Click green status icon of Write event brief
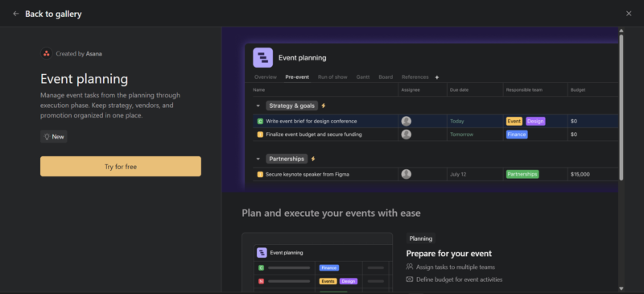 tap(260, 122)
